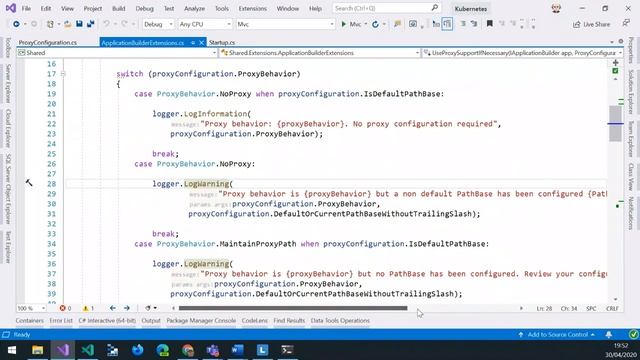Click the split editor plus icon
This screenshot has height=360, width=640.
click(x=616, y=62)
